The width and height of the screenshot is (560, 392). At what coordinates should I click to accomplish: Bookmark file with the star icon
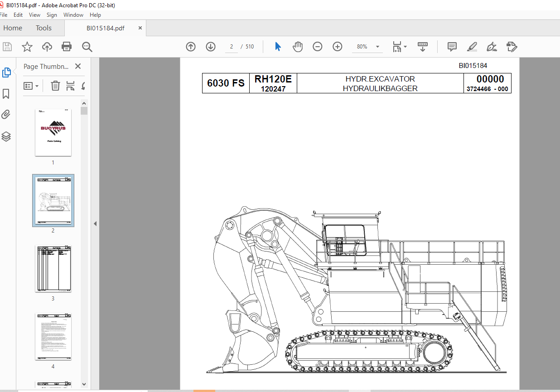[27, 47]
